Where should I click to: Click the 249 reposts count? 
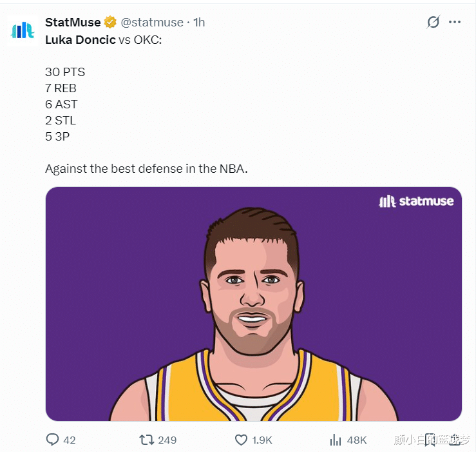click(167, 440)
